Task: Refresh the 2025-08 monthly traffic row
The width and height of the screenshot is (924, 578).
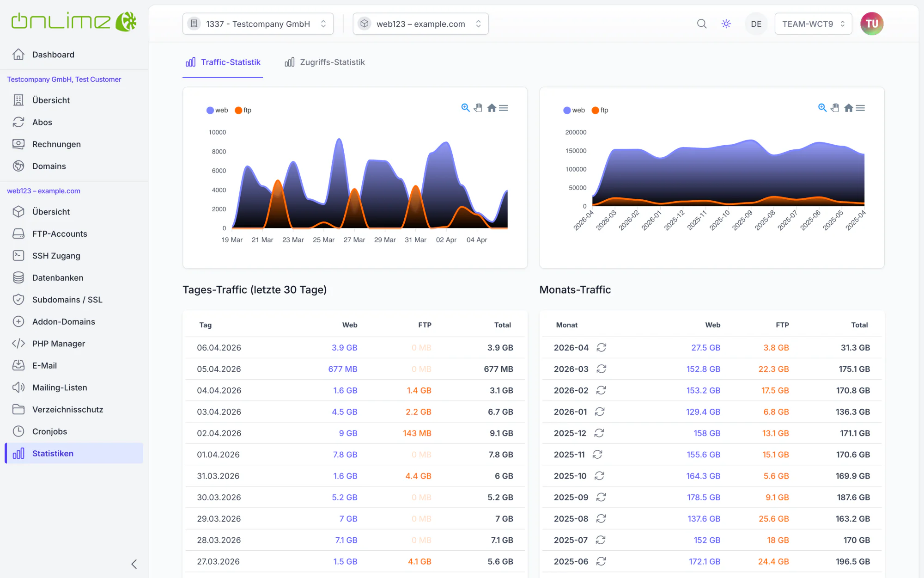Action: click(601, 518)
